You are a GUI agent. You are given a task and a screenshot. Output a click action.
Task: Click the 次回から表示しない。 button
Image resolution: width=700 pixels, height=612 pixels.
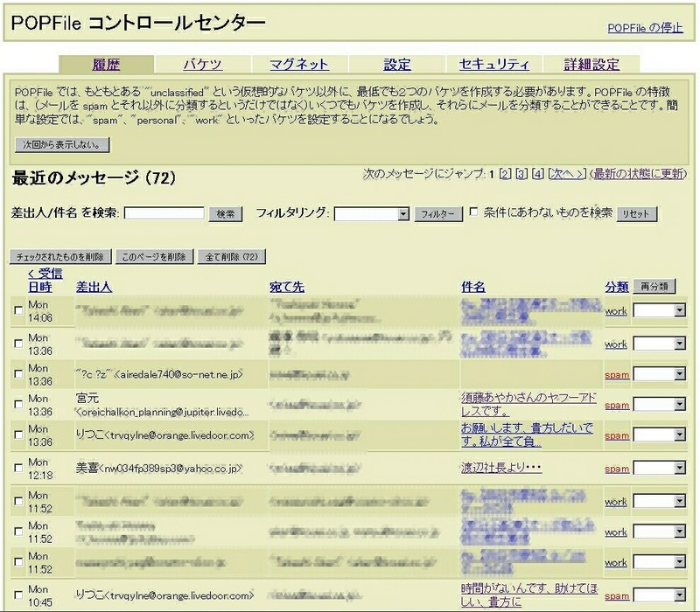(62, 145)
